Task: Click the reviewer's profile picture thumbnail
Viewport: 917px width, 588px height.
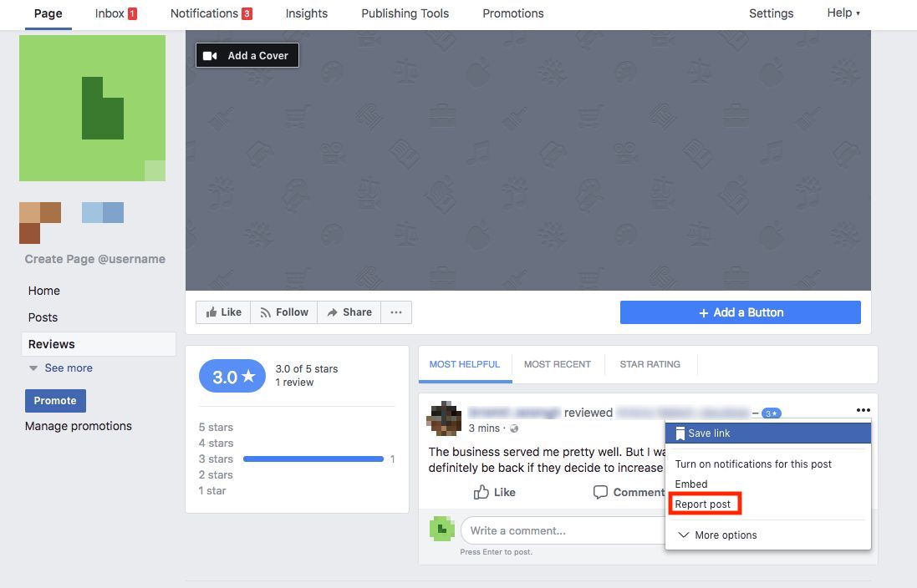Action: pyautogui.click(x=443, y=418)
